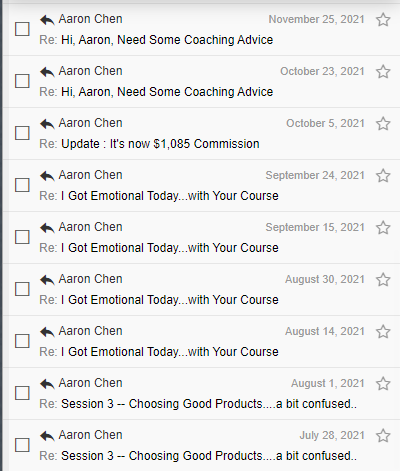This screenshot has height=471, width=400.
Task: Click reply arrow on September 15 email
Action: click(47, 228)
